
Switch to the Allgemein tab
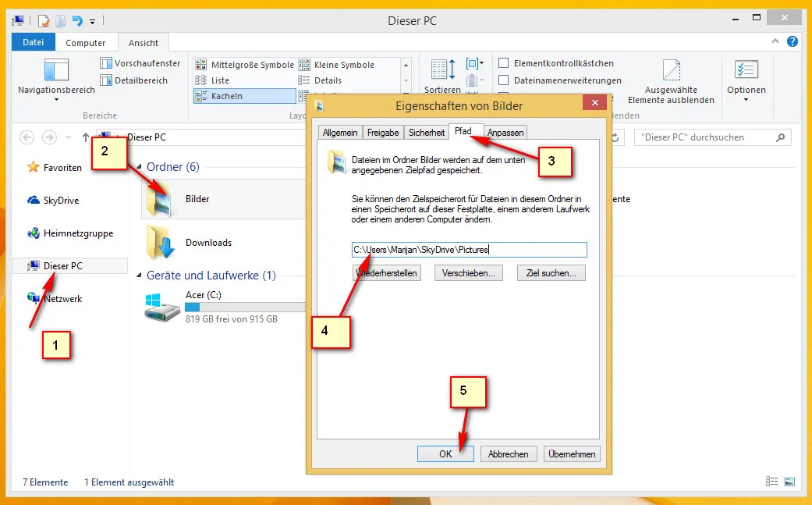point(340,133)
